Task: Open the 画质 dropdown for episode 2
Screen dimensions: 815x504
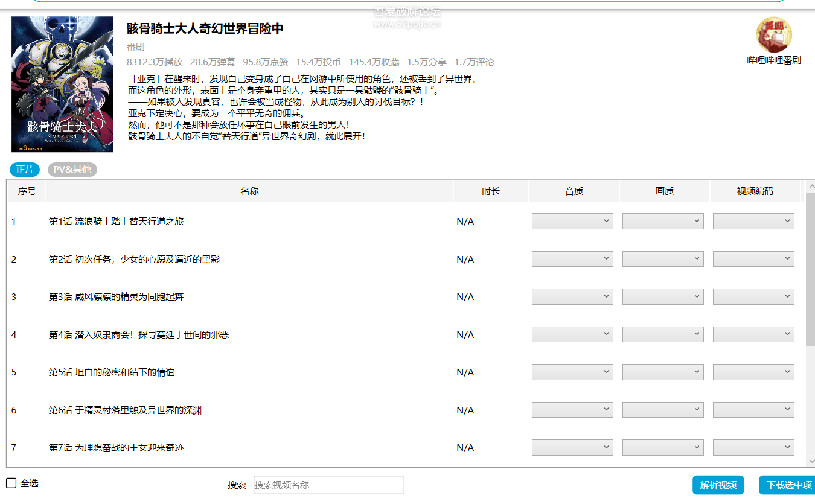Action: (662, 259)
